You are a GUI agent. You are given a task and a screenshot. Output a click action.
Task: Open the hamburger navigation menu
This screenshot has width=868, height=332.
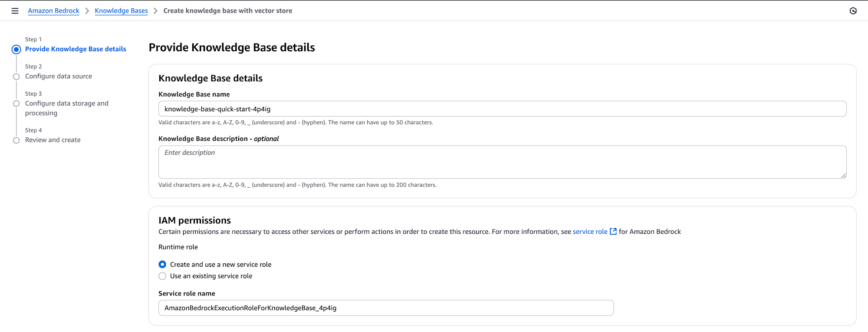tap(15, 11)
